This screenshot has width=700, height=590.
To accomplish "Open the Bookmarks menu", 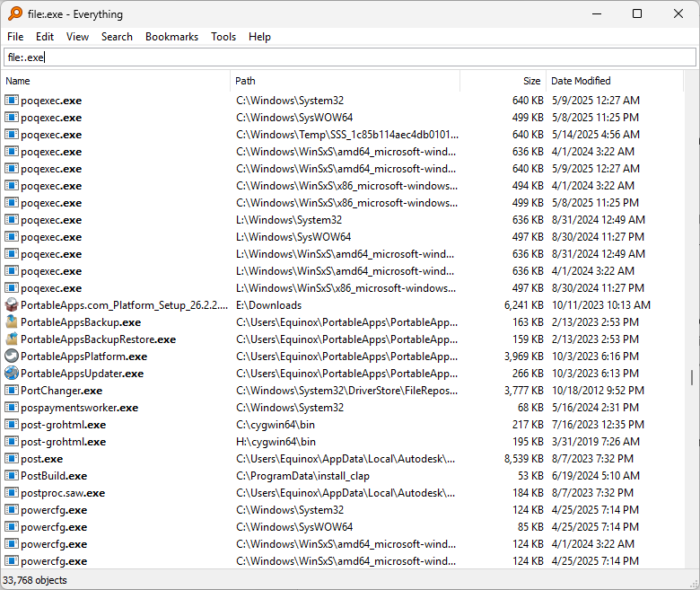I will (x=171, y=37).
